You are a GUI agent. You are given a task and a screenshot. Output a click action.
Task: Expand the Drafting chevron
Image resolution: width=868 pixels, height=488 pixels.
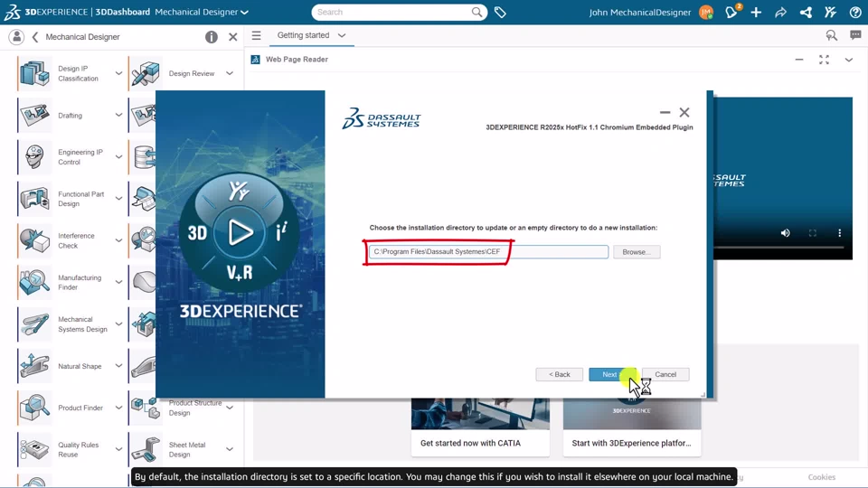click(118, 115)
